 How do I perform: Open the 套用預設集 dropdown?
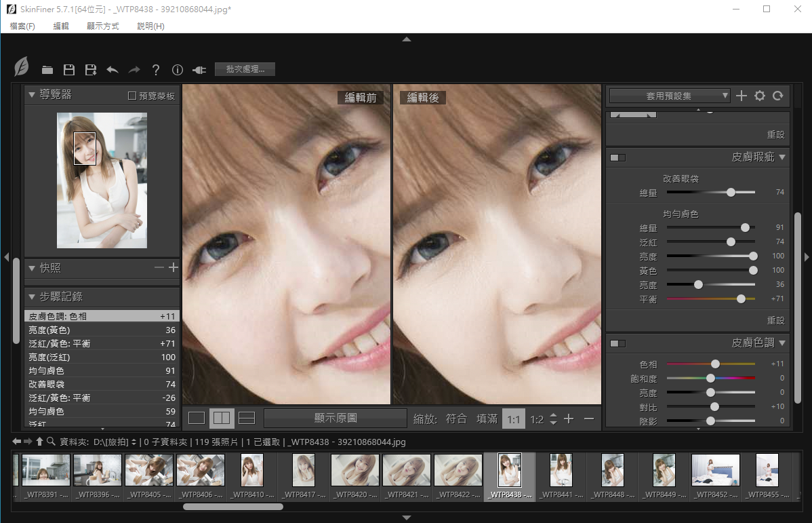pos(670,96)
